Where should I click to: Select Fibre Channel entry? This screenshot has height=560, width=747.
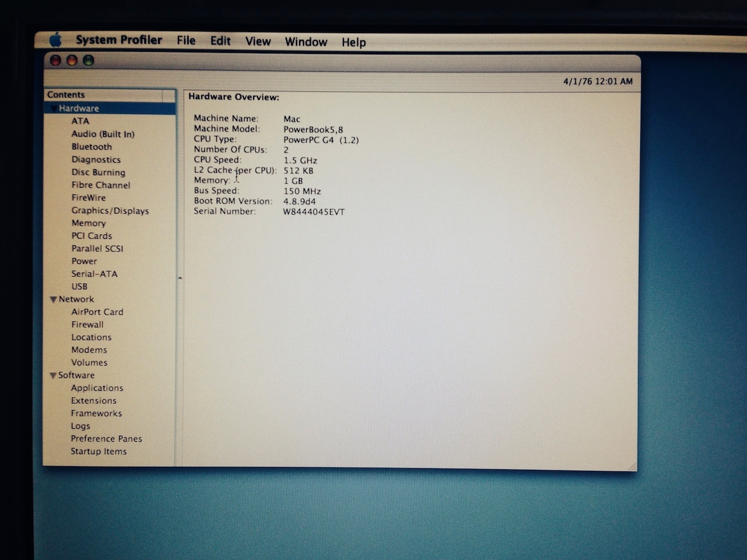click(x=101, y=185)
